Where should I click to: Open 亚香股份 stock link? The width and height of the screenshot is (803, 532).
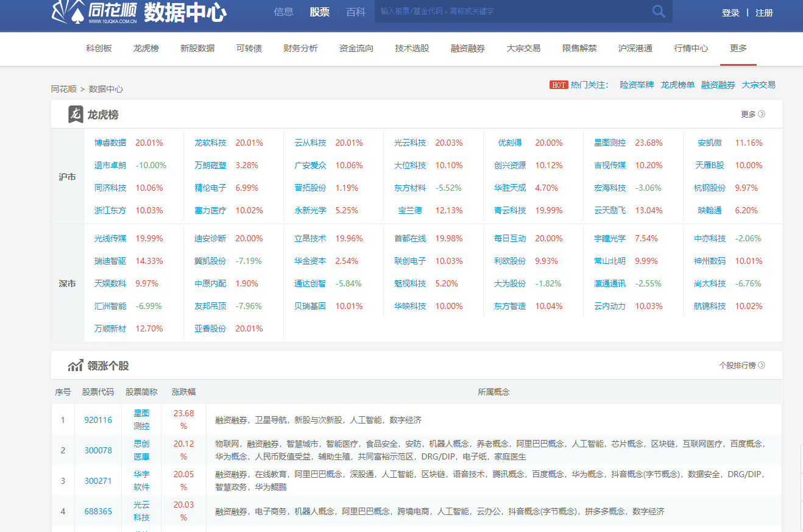tap(210, 328)
